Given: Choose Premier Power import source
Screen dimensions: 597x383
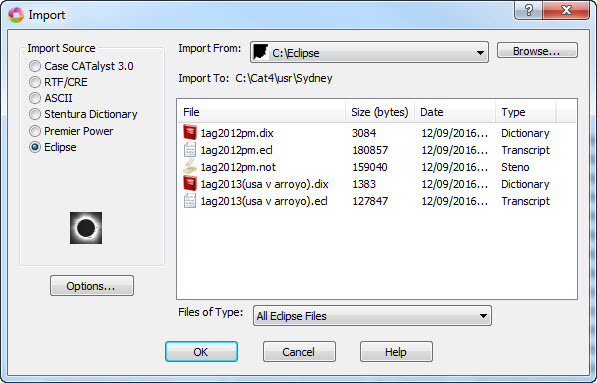Looking at the screenshot, I should (35, 131).
